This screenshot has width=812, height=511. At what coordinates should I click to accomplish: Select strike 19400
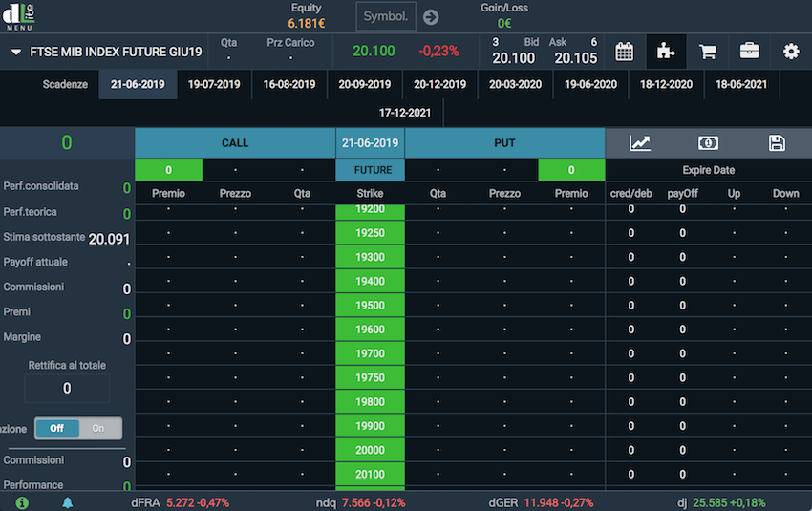click(x=371, y=281)
